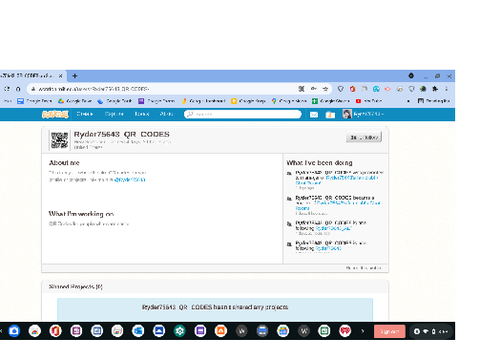This screenshot has height=360, width=480.
Task: Open the Google Drive bookmark
Action: coord(75,101)
